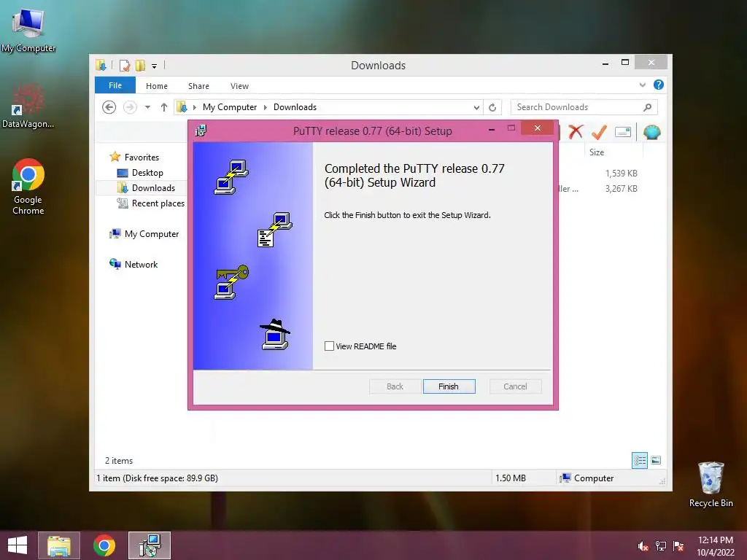Click the properties card toolbar icon
Viewport: 747px width, 560px height.
(623, 132)
